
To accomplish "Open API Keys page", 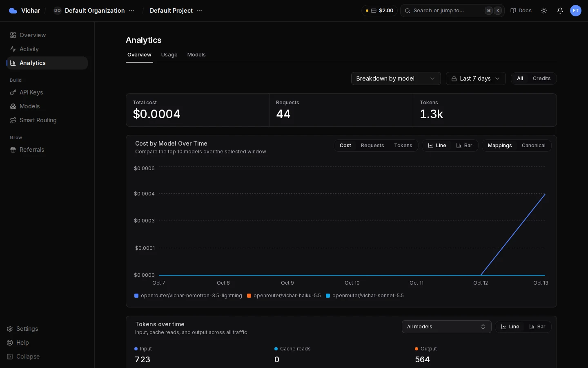I will pyautogui.click(x=47, y=92).
